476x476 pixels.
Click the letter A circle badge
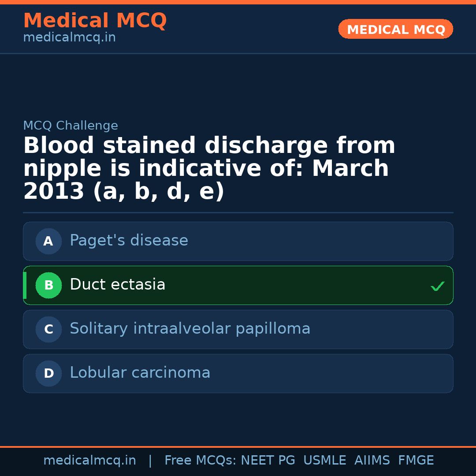coord(48,241)
